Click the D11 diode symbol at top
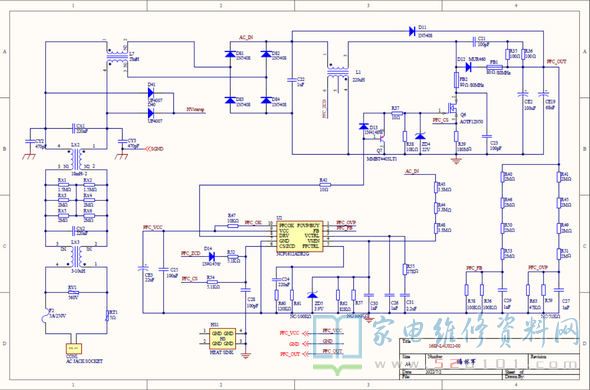 412,31
